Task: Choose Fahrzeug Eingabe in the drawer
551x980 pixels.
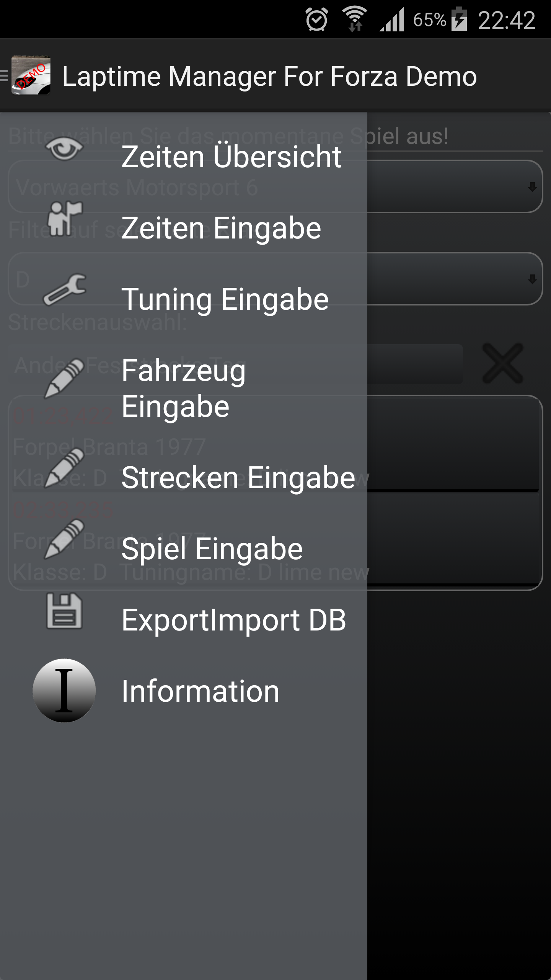Action: pos(184,388)
